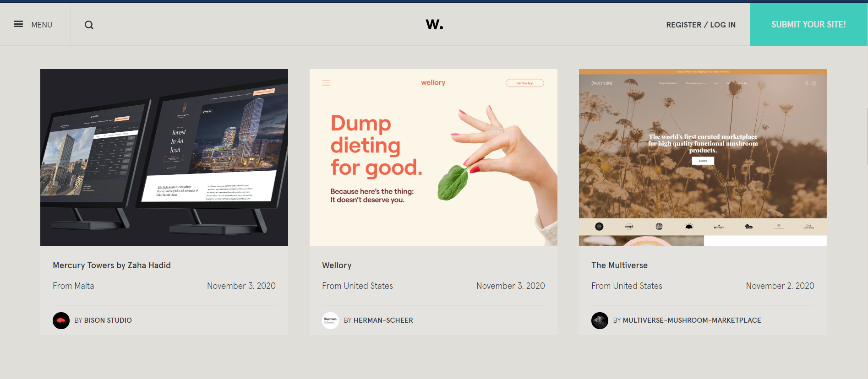The height and width of the screenshot is (379, 868).
Task: Click the search magnifier icon
Action: coord(89,25)
